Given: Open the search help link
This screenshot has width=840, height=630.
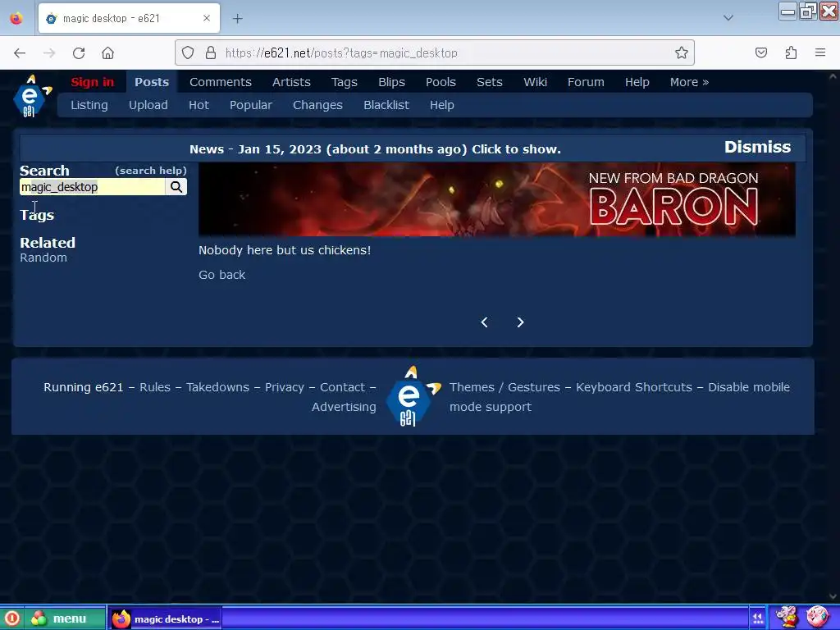Looking at the screenshot, I should (151, 171).
